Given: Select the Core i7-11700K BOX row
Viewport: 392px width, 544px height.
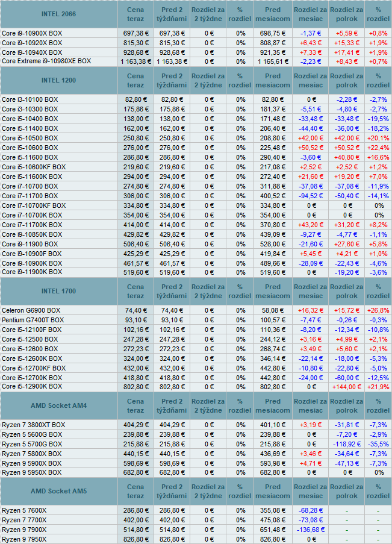Looking at the screenshot, I should [x=32, y=225].
